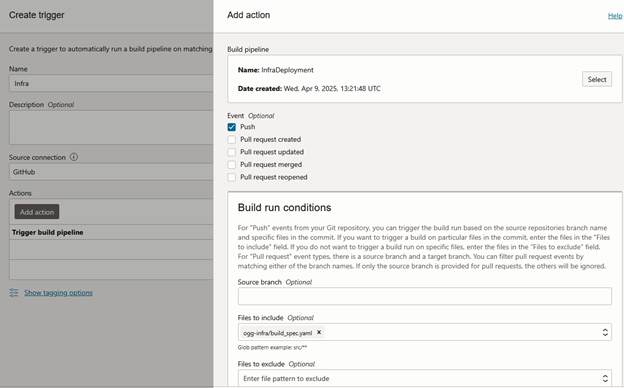
Task: Click the Add action button
Action: [x=37, y=212]
